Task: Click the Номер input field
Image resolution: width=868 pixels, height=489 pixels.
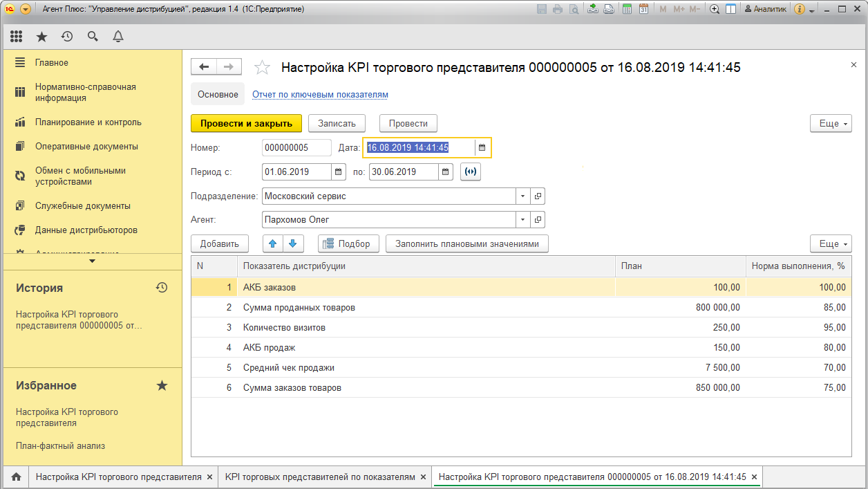Action: 296,147
